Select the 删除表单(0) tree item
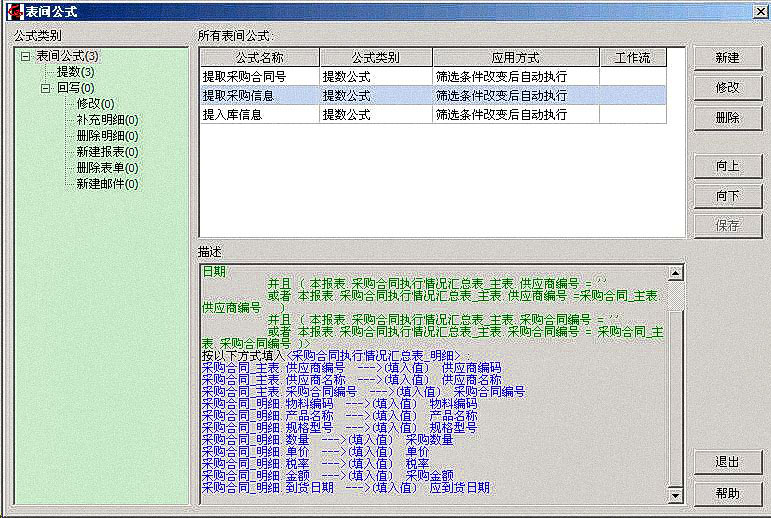Viewport: 771px width, 518px height. 107,168
